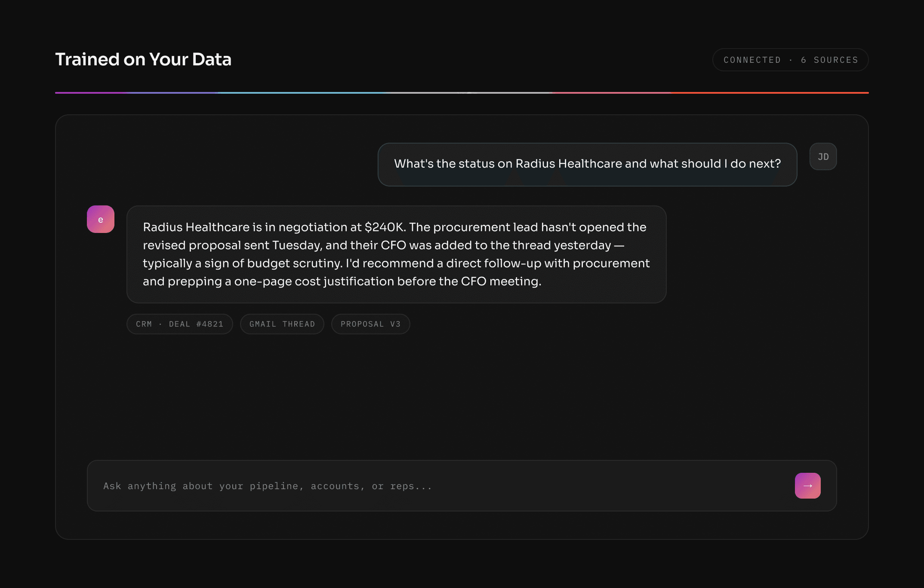Click the assistant "e" avatar icon
The image size is (924, 588).
pos(101,219)
